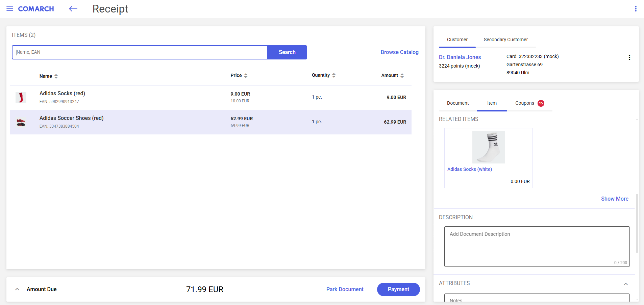
Task: Open the hamburger main menu
Action: click(10, 9)
